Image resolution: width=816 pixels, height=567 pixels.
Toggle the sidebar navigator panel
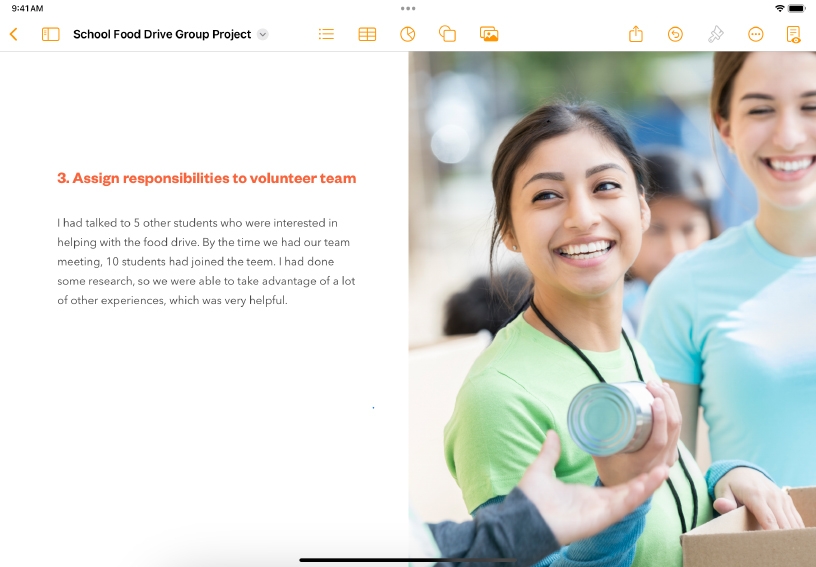pos(50,34)
